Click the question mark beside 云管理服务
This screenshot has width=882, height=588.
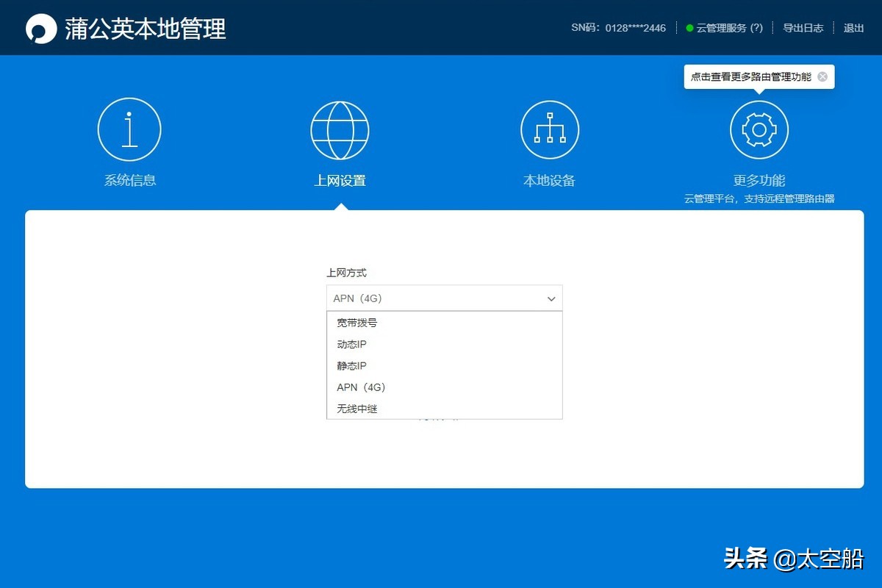(x=759, y=28)
